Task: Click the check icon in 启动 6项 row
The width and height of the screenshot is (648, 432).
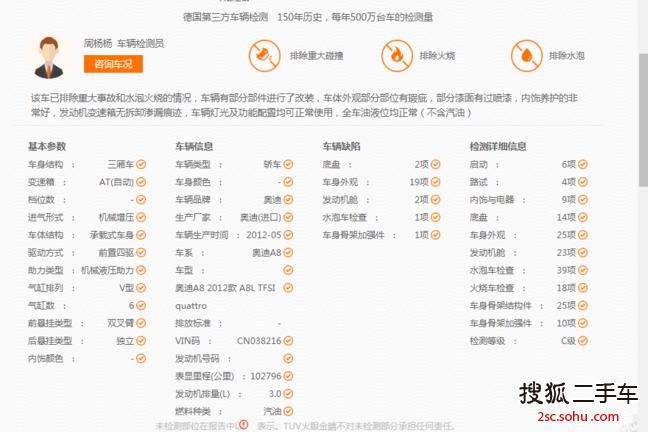Action: pyautogui.click(x=583, y=165)
